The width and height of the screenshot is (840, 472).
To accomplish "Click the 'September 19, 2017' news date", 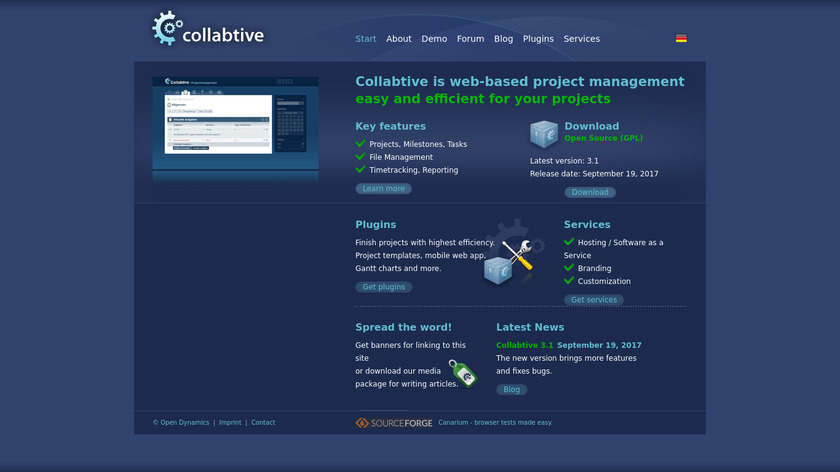I will [599, 346].
